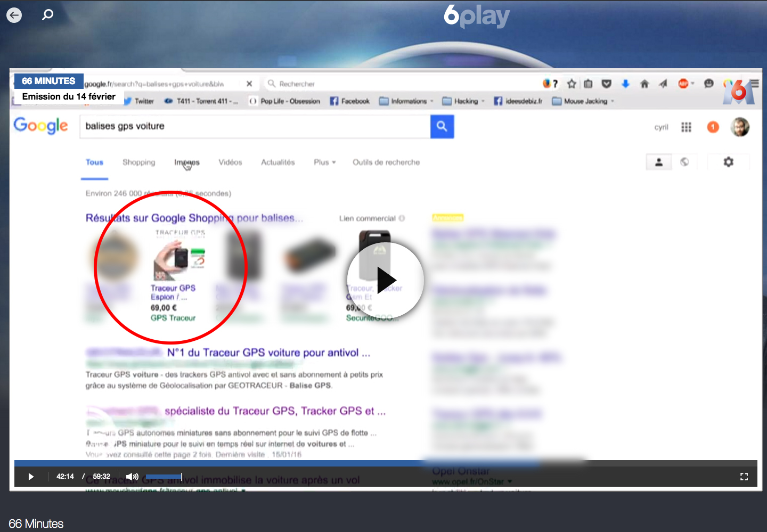Select the globe results toggle
The width and height of the screenshot is (767, 532).
tap(684, 162)
